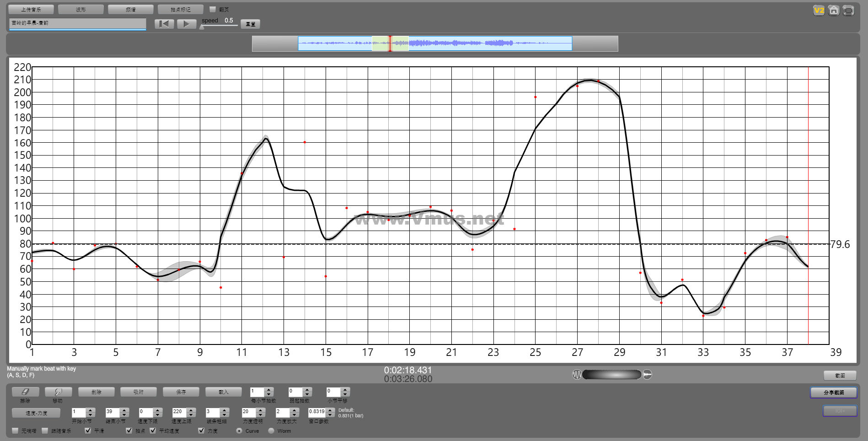
Task: Enable the 翻页 page-flip checkbox
Action: (213, 9)
